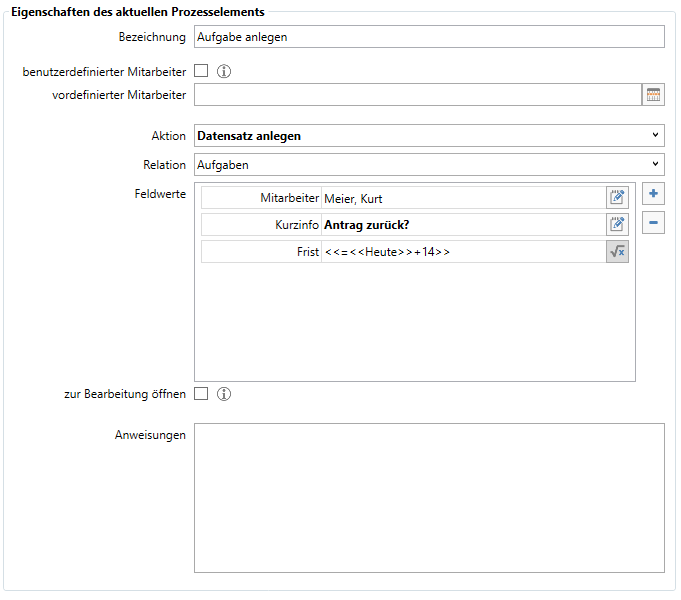681x600 pixels.
Task: Click into vordefinierter Mitarbeiter text field
Action: pyautogui.click(x=418, y=94)
